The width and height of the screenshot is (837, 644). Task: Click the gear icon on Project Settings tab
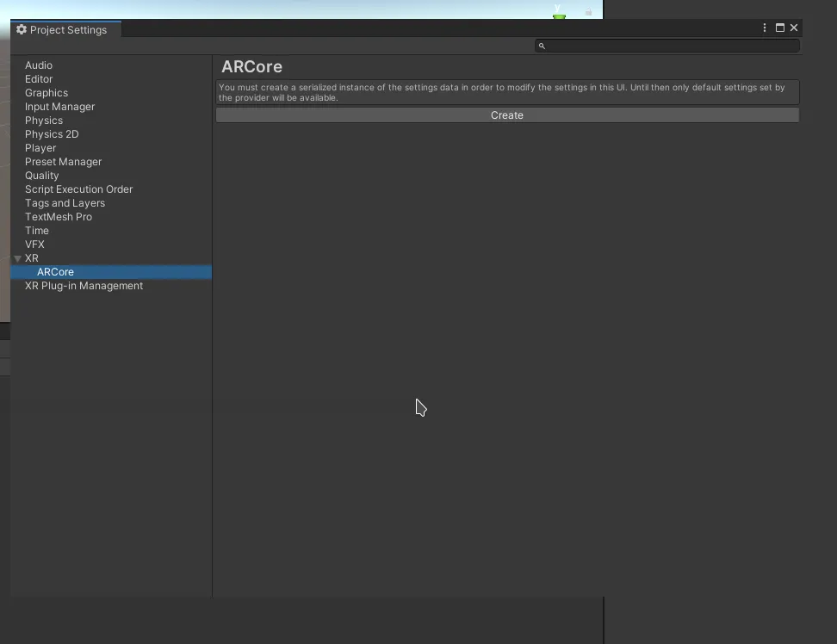22,29
